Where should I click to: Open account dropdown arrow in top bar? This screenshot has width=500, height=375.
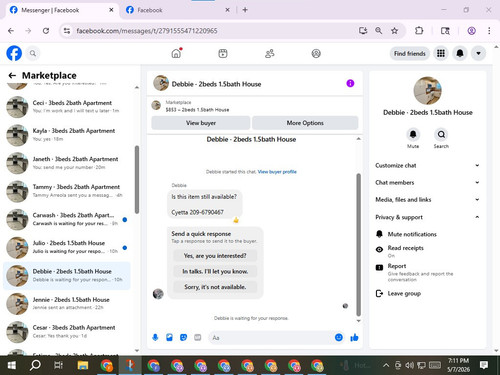pyautogui.click(x=478, y=53)
